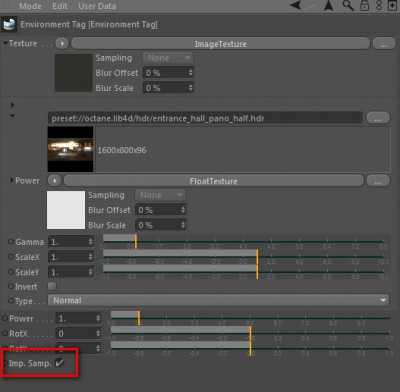Image resolution: width=400 pixels, height=392 pixels.
Task: Disable the Imp. Samp. checkbox
Action: coord(60,363)
